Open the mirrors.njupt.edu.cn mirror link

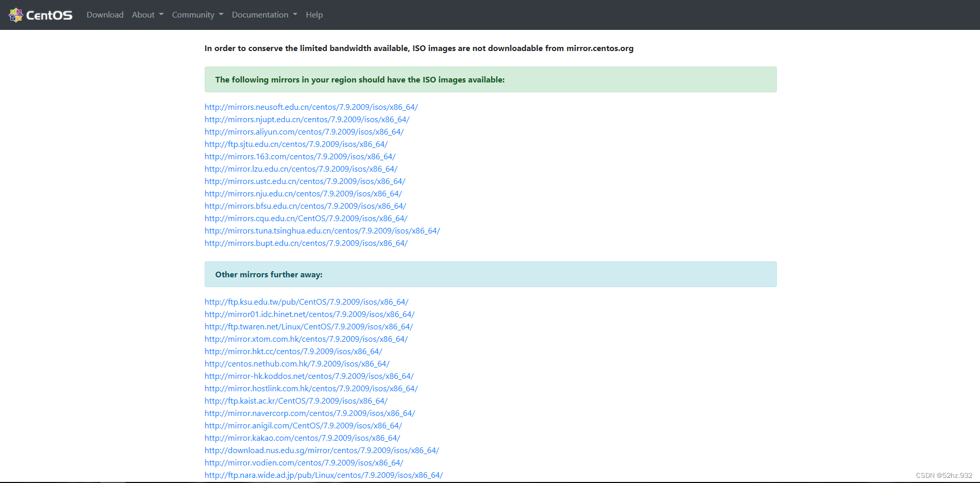click(307, 120)
